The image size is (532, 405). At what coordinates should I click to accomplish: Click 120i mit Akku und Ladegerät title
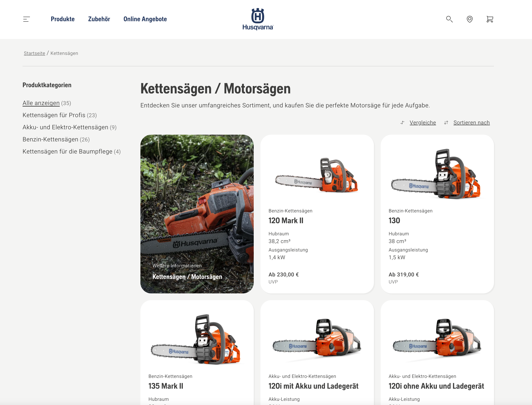(313, 386)
